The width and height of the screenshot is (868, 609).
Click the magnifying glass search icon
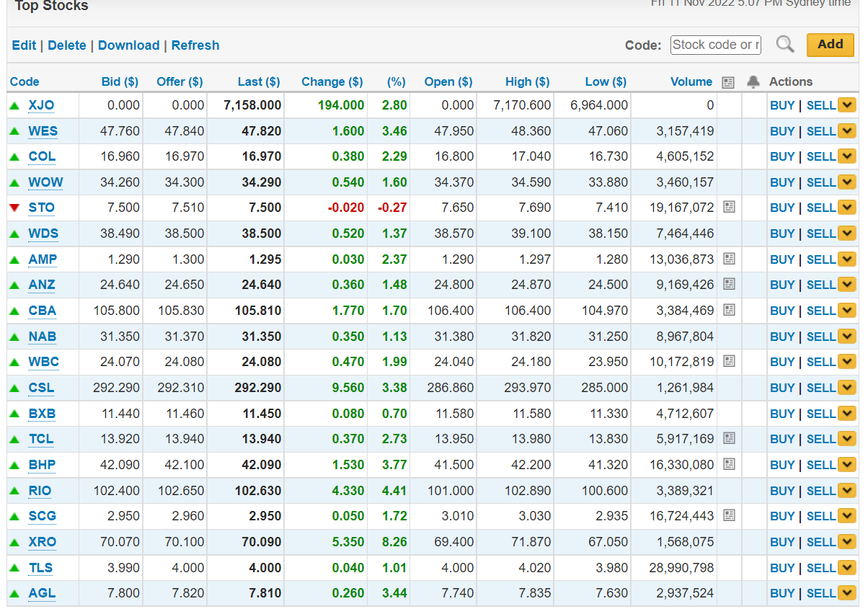(785, 45)
